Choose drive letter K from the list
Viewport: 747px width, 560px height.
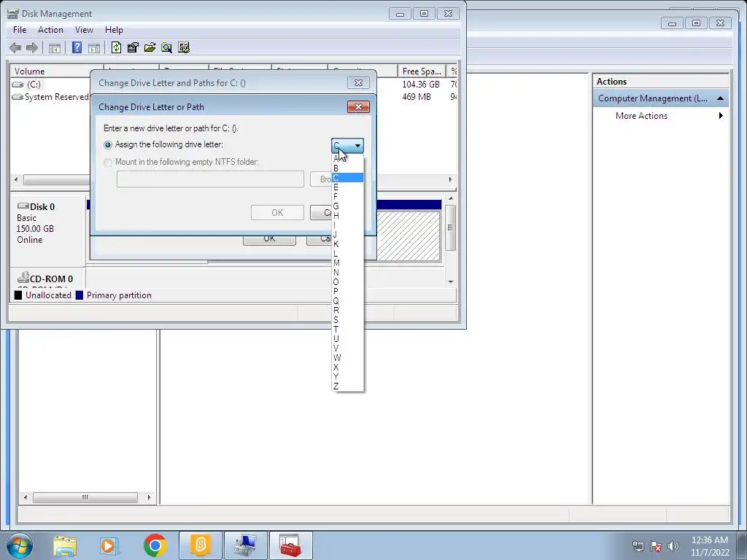pos(347,244)
